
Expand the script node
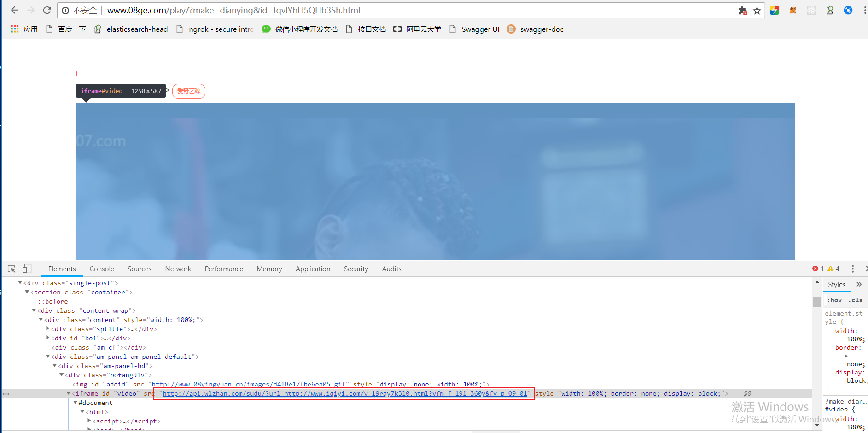tap(89, 421)
